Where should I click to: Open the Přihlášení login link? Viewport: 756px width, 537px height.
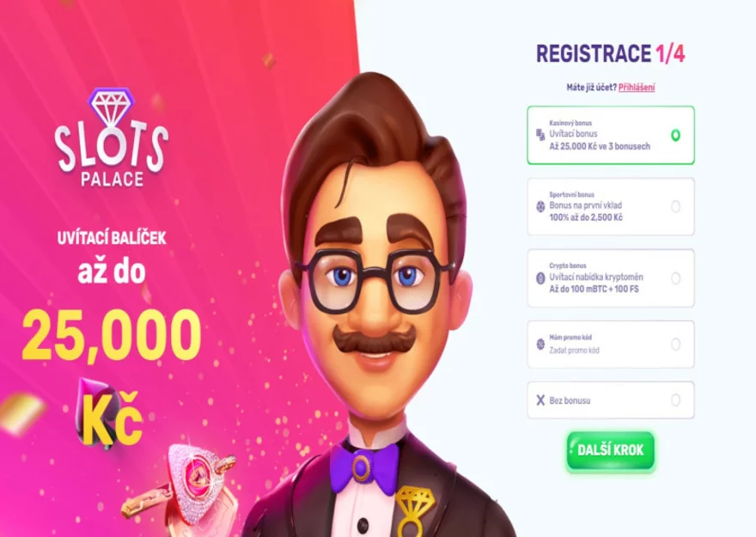637,88
